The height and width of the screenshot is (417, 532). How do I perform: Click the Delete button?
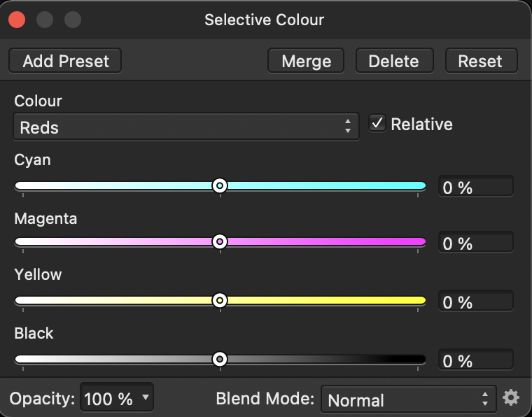(395, 61)
